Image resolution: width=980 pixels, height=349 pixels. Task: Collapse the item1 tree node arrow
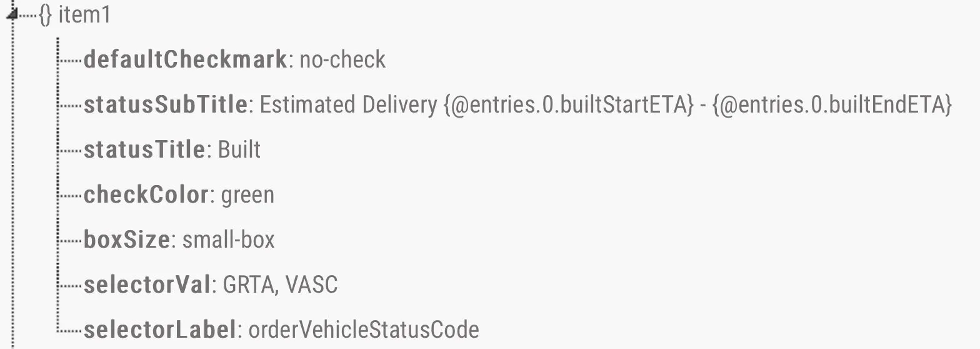point(11,15)
